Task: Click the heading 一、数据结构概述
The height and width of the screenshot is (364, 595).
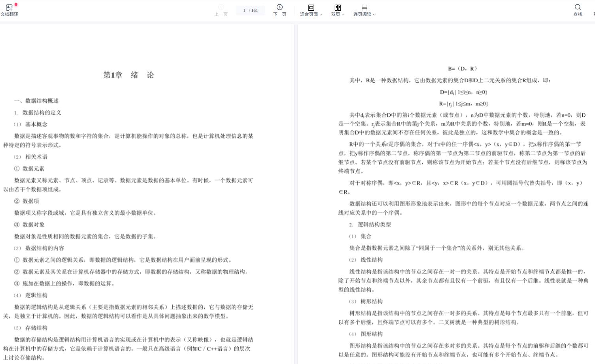Action: pos(36,101)
